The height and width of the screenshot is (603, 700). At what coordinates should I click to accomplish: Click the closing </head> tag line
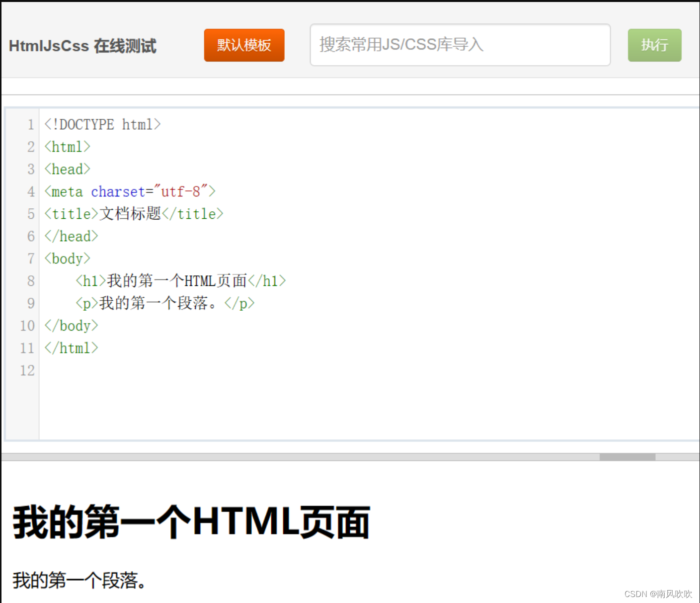point(71,236)
